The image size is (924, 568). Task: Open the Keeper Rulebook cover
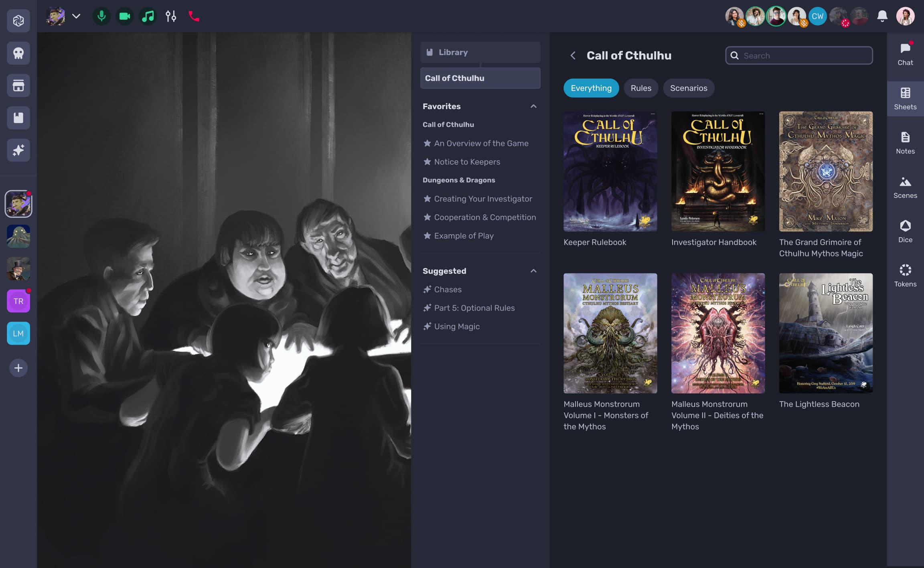click(610, 171)
